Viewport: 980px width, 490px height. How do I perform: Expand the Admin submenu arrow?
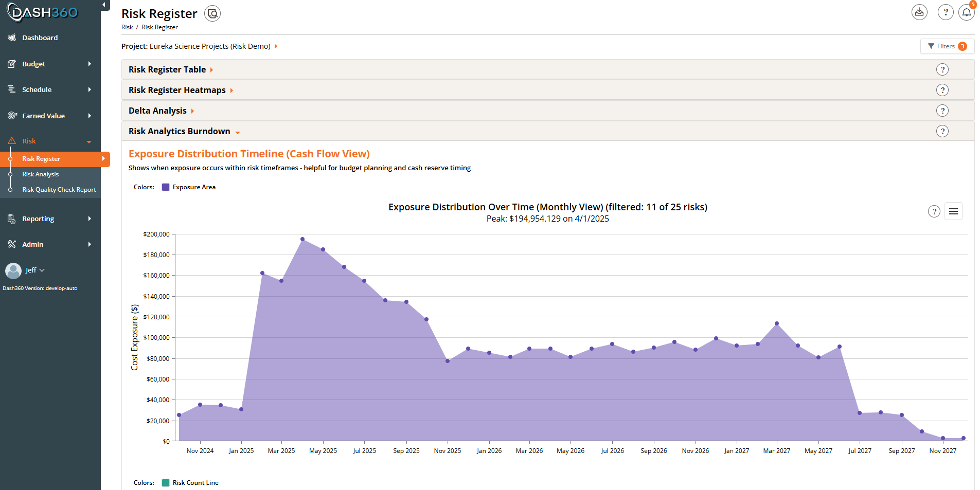(90, 244)
